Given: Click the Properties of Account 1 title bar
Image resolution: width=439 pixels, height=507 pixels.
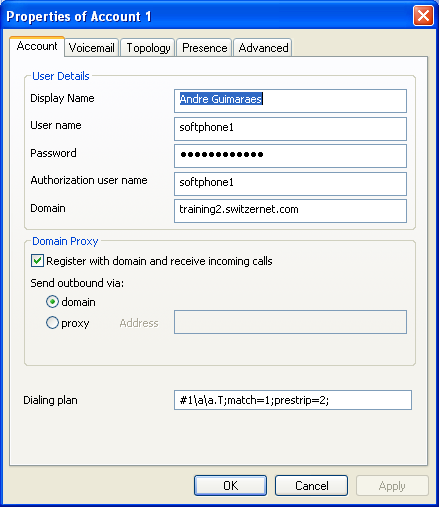Looking at the screenshot, I should (x=207, y=16).
